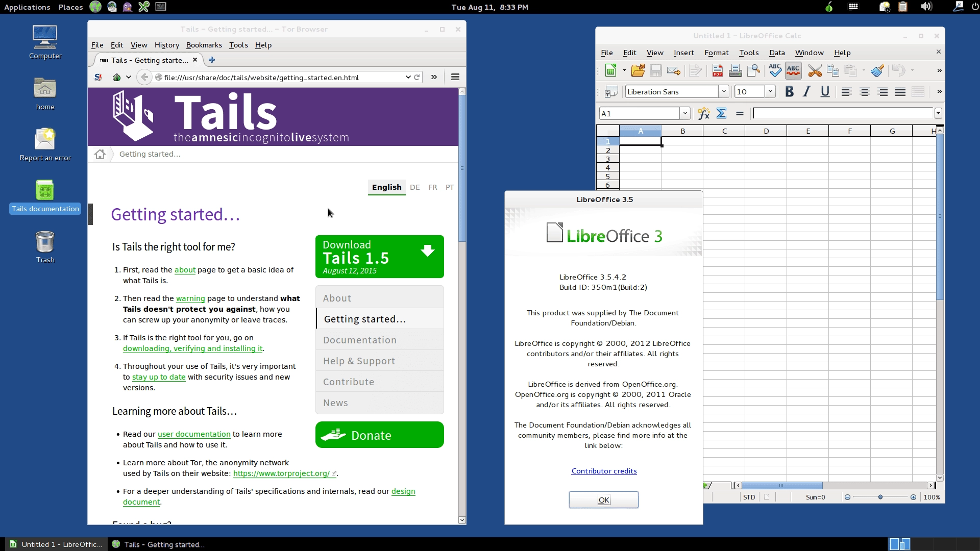
Task: Click the Function equals-sign icon
Action: click(x=740, y=113)
